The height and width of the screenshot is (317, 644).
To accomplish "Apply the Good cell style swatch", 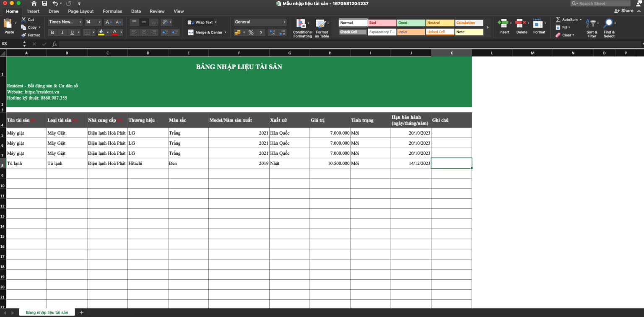I will [x=411, y=23].
